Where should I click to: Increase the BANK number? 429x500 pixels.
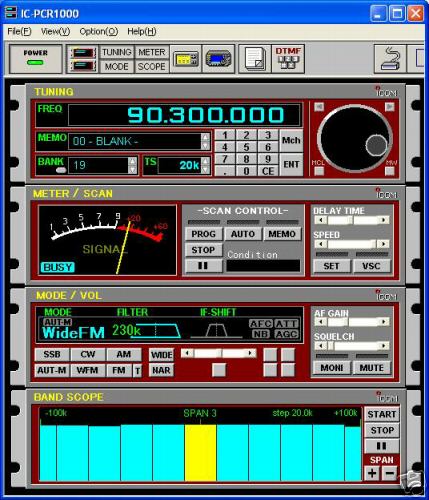click(132, 161)
